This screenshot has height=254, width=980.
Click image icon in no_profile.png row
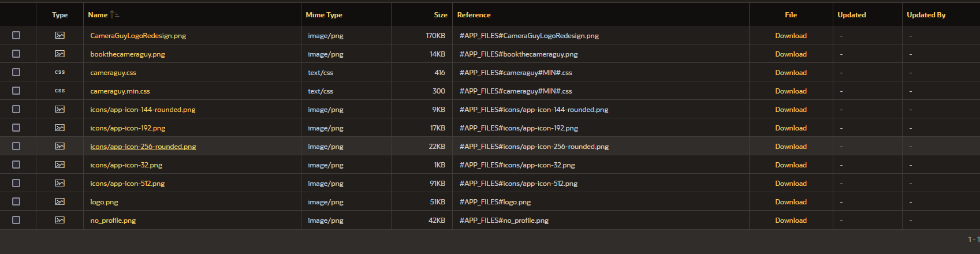pos(59,220)
